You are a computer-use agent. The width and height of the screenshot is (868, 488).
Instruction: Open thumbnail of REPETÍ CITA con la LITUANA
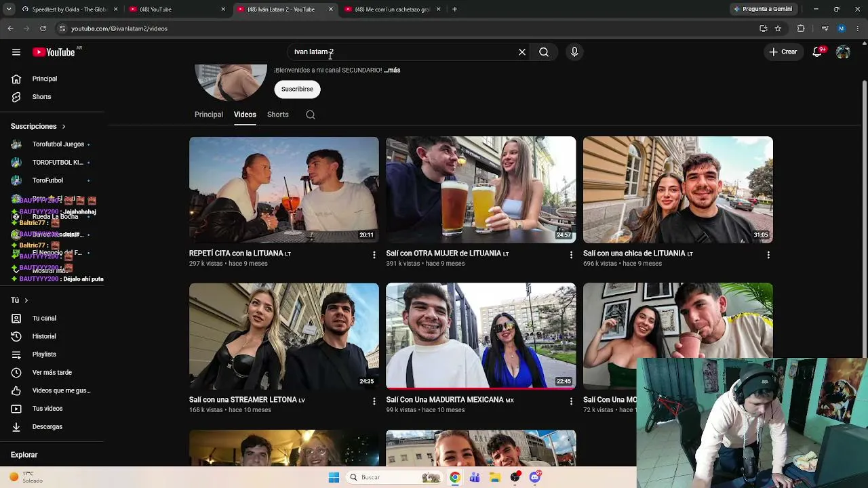pos(284,190)
